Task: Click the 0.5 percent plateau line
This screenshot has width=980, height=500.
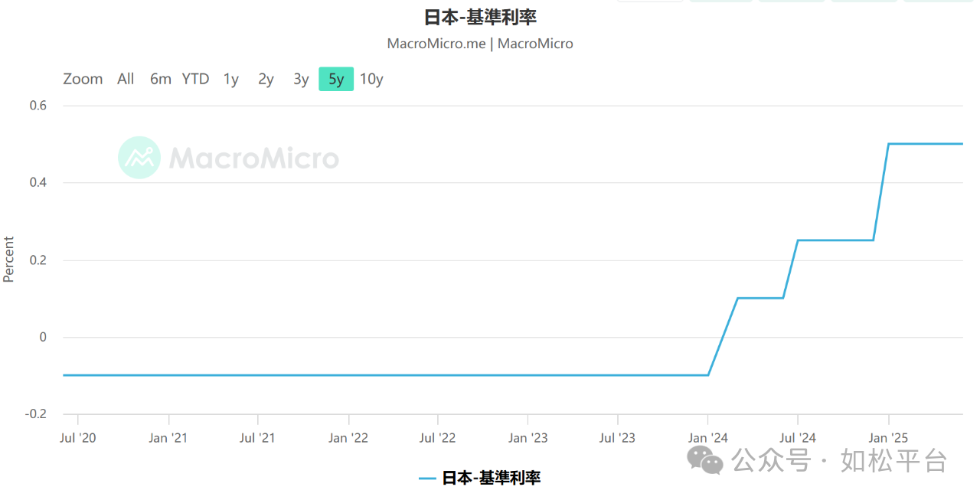Action: pos(925,144)
